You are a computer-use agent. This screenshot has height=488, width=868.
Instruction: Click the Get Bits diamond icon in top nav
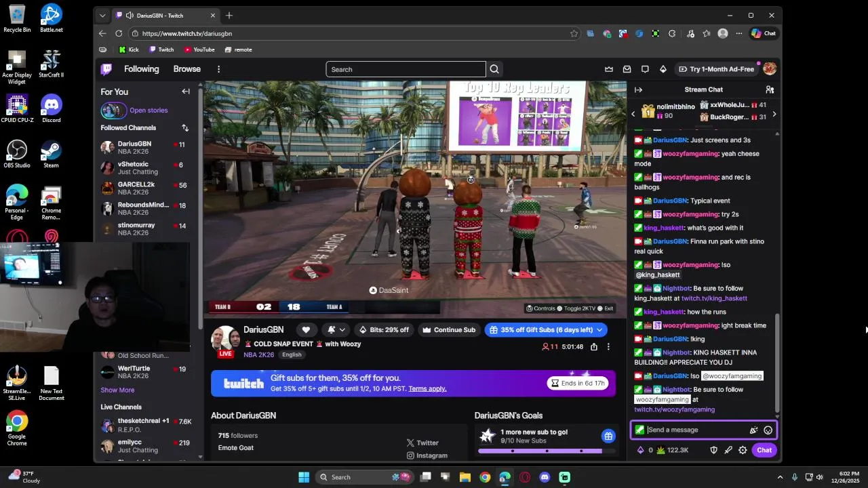click(663, 69)
